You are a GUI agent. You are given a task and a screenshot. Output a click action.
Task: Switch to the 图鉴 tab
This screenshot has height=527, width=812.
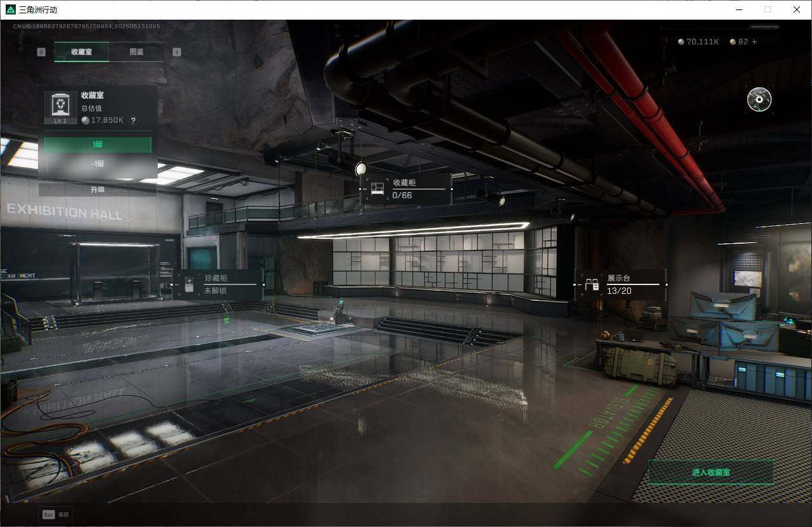click(136, 52)
